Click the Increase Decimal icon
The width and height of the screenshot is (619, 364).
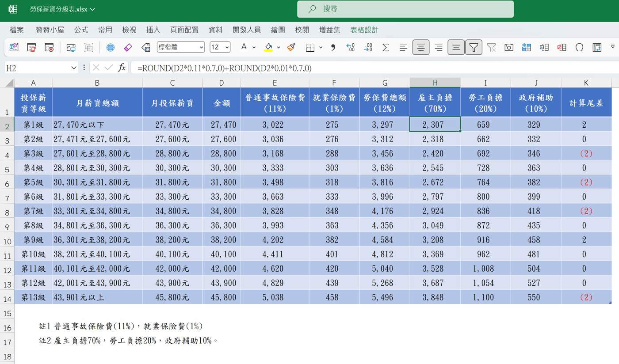[351, 47]
